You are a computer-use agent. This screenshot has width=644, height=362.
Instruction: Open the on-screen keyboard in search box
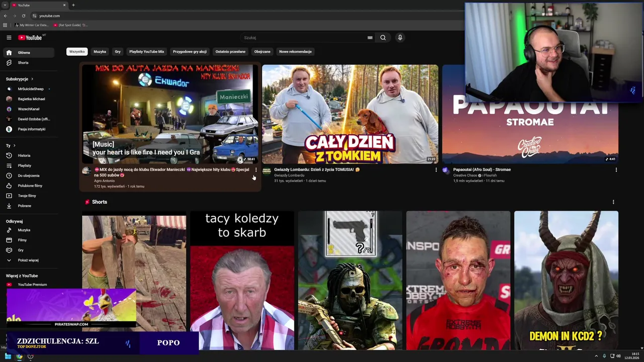point(370,37)
